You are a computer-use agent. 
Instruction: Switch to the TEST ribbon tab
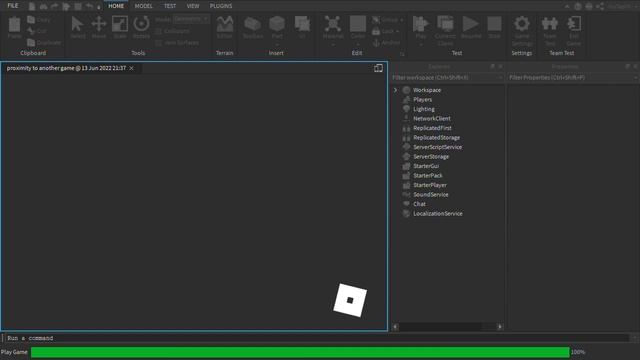tap(170, 6)
